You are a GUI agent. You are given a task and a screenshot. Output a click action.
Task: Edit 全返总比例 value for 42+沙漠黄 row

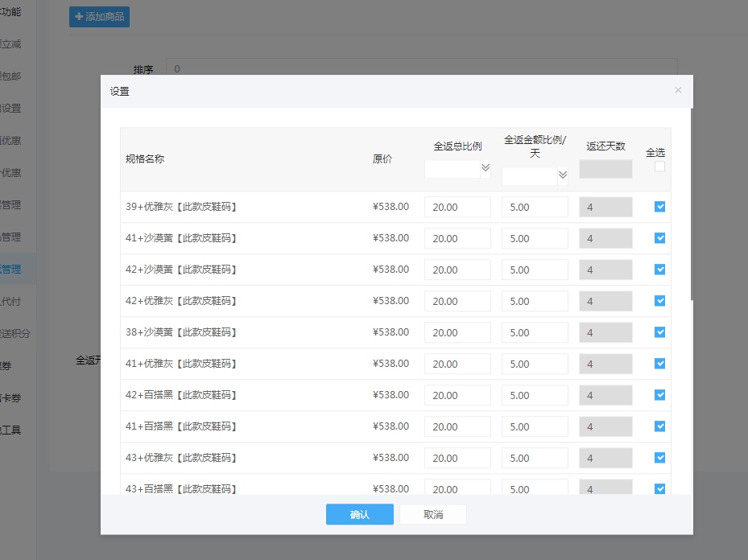coord(457,270)
